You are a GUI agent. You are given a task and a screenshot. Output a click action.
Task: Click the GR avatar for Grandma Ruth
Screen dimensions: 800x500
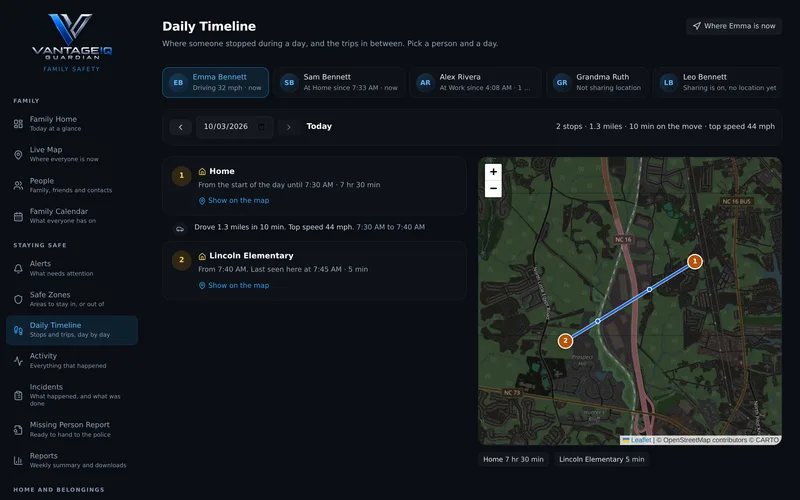tap(562, 82)
